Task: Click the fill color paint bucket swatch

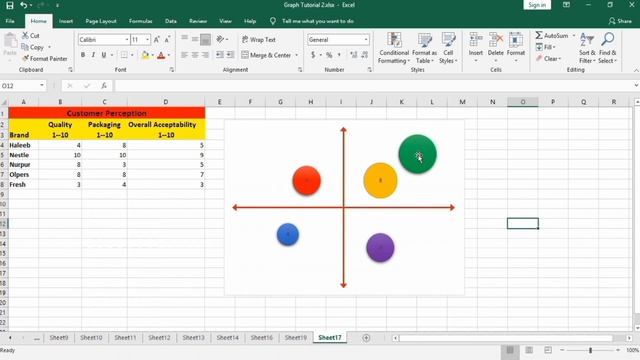Action: [145, 55]
